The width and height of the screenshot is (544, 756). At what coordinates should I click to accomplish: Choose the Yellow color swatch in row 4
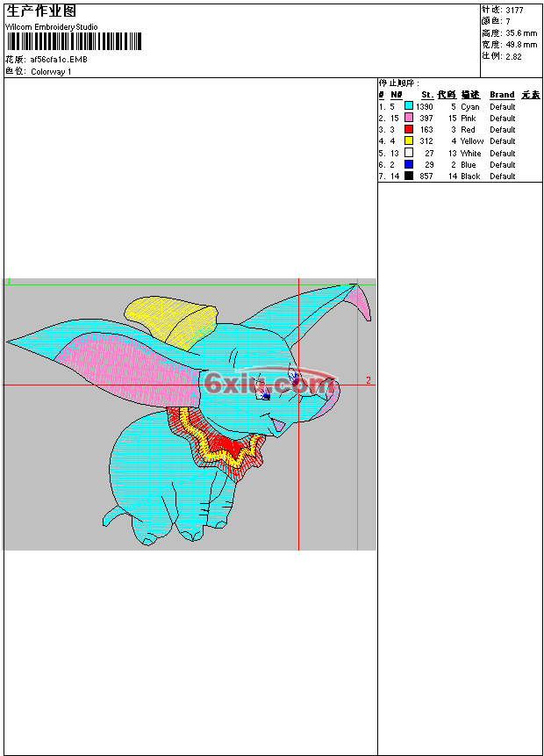409,140
